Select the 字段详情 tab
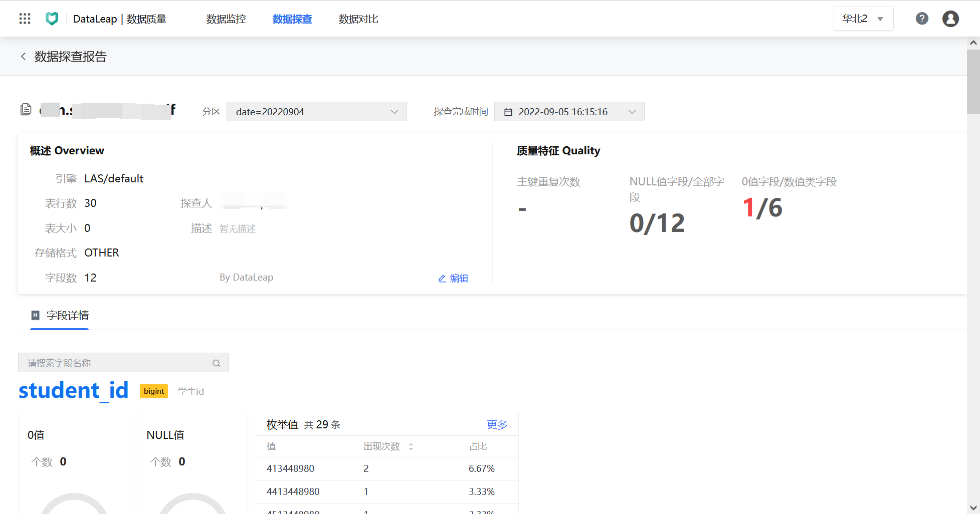Viewport: 980px width, 514px height. coord(60,316)
